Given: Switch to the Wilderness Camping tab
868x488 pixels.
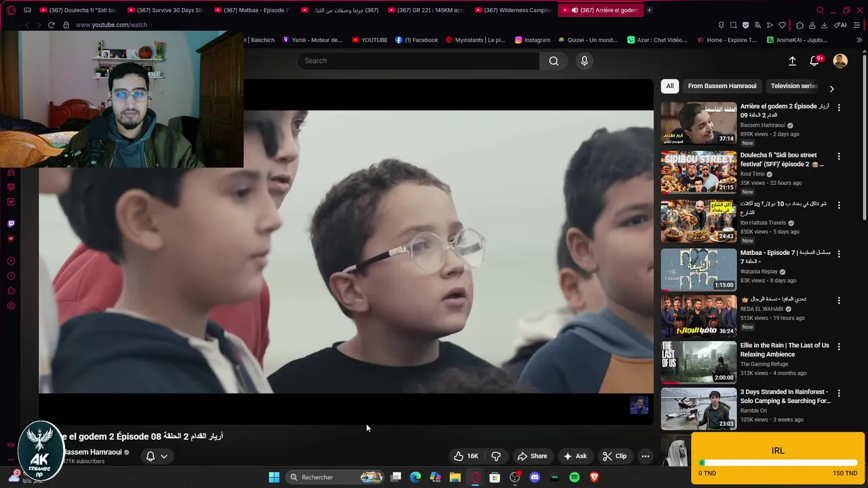Looking at the screenshot, I should click(x=513, y=10).
